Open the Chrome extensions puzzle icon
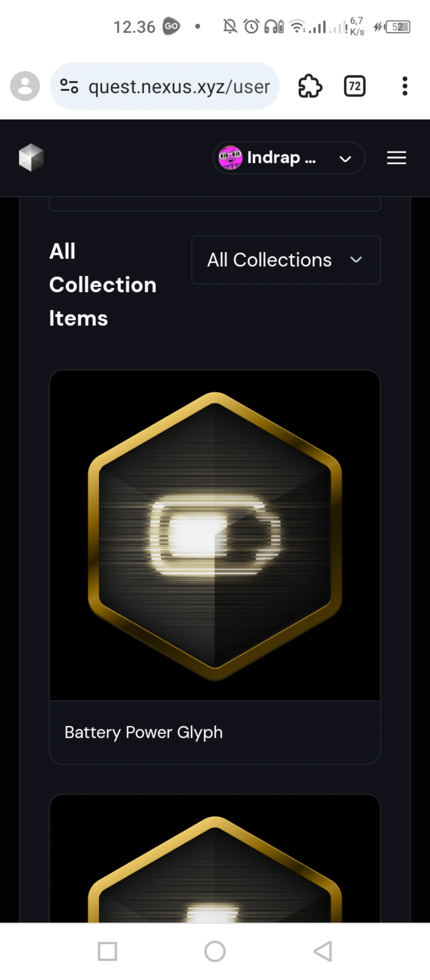 tap(310, 86)
